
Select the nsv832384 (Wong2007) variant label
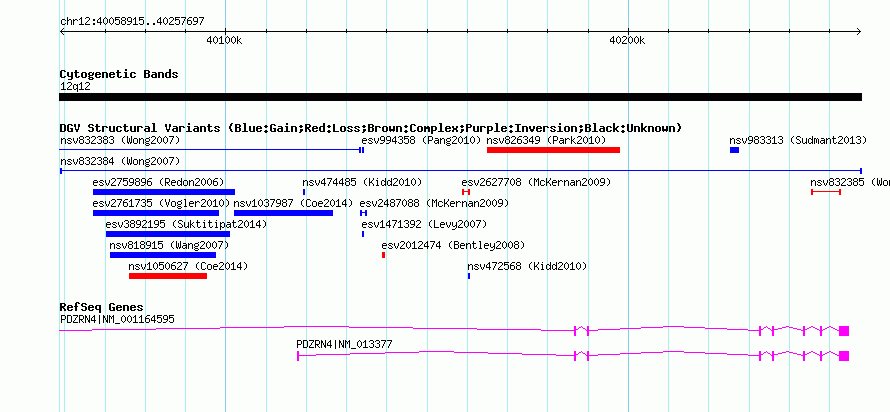[x=120, y=161]
